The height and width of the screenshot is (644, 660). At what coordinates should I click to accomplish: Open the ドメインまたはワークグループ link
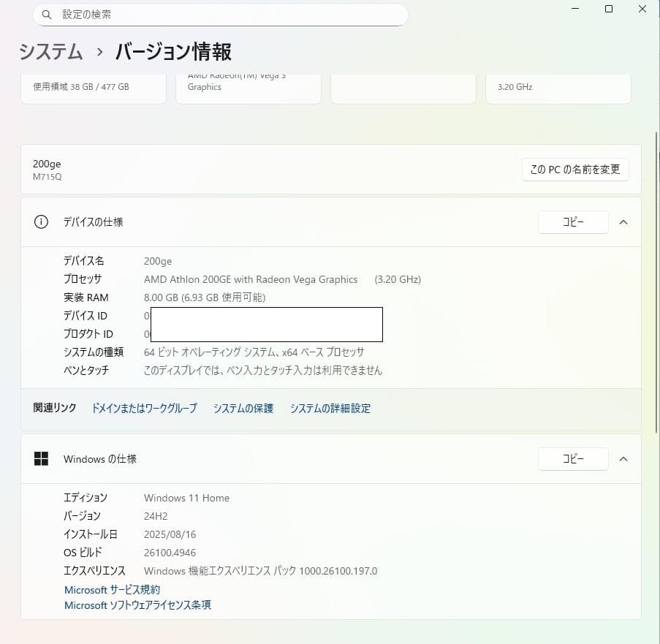tap(143, 409)
